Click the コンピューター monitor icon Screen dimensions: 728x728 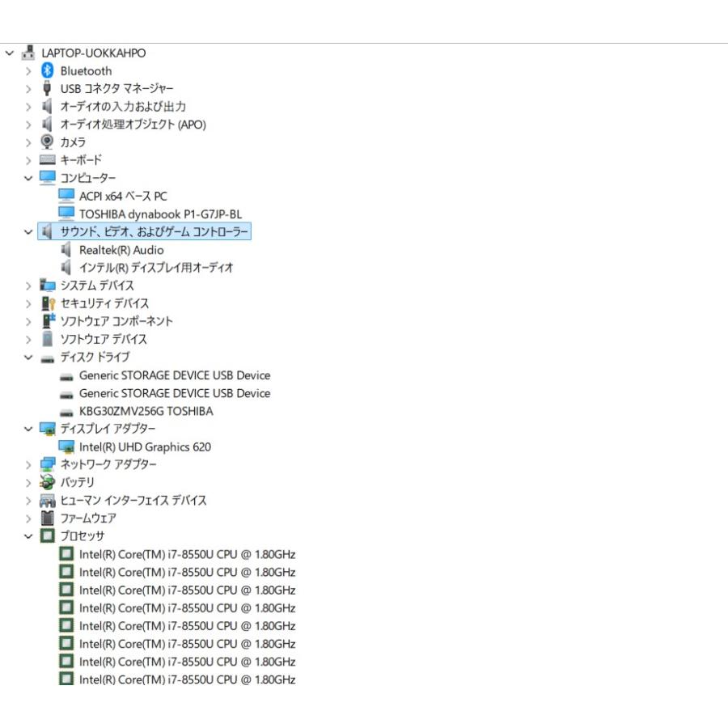coord(48,177)
